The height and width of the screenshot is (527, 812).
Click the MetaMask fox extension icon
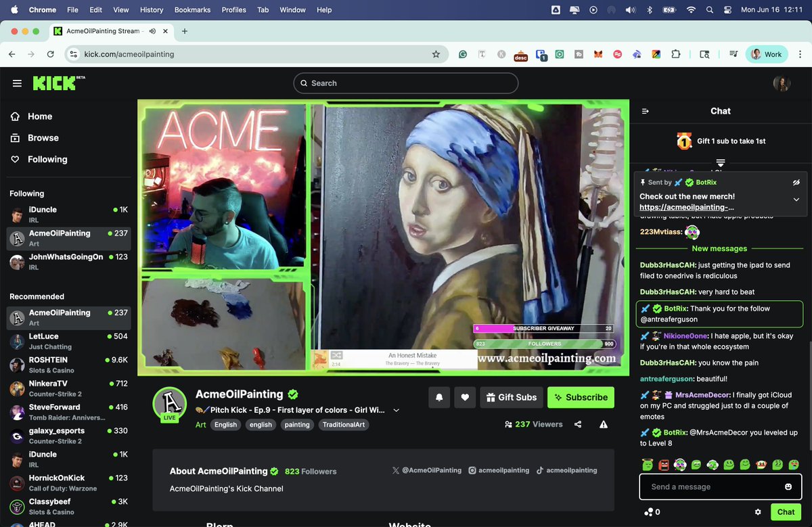(598, 55)
